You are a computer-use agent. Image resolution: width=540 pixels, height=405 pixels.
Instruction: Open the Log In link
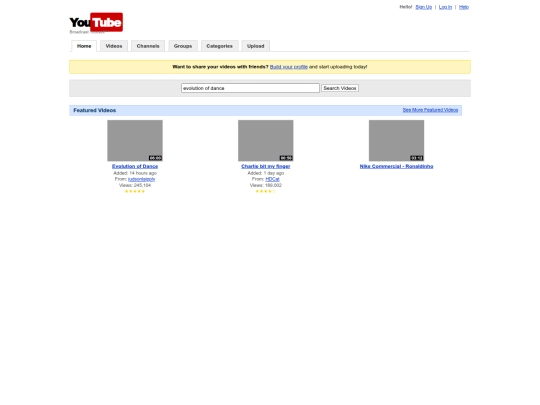click(445, 7)
